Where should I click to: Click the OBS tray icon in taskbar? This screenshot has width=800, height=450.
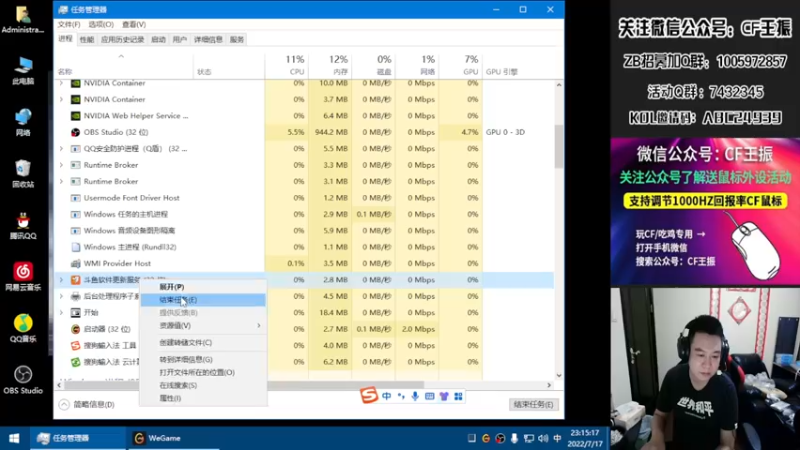coord(500,438)
